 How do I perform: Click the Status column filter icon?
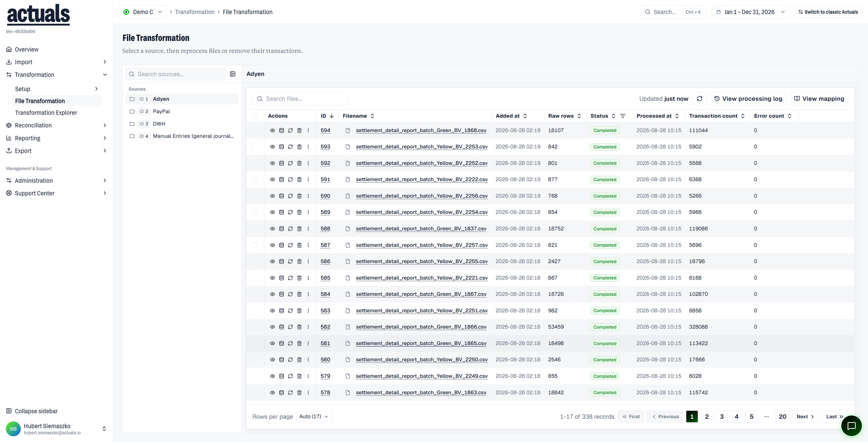click(x=623, y=116)
